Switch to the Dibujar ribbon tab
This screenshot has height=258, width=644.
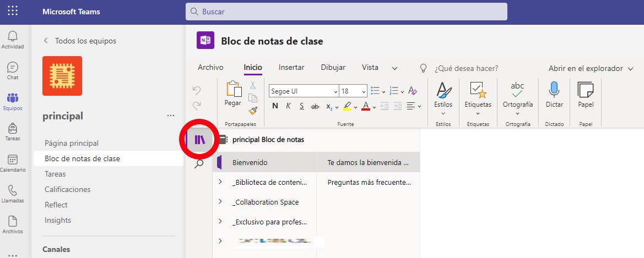pos(333,68)
